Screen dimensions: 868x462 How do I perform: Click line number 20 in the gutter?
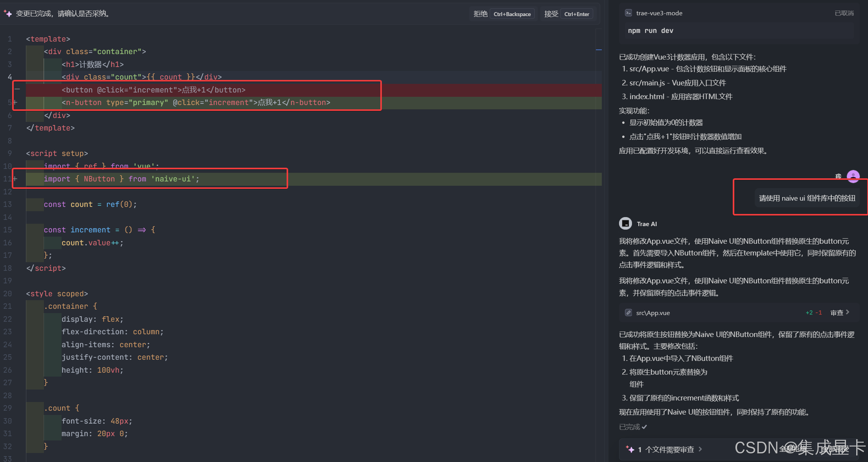8,294
